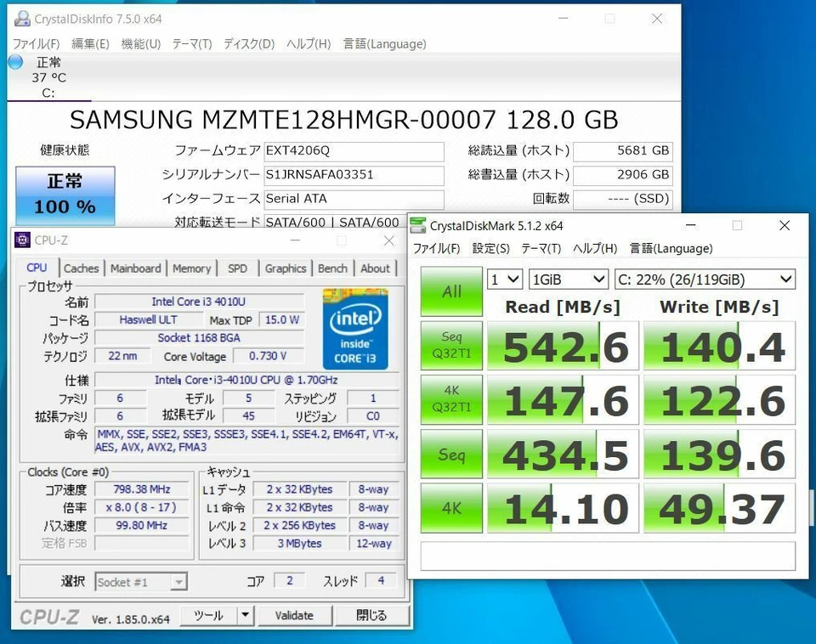Viewport: 816px width, 644px height.
Task: Switch to the SPD tab in CPU-Z
Action: pos(237,268)
